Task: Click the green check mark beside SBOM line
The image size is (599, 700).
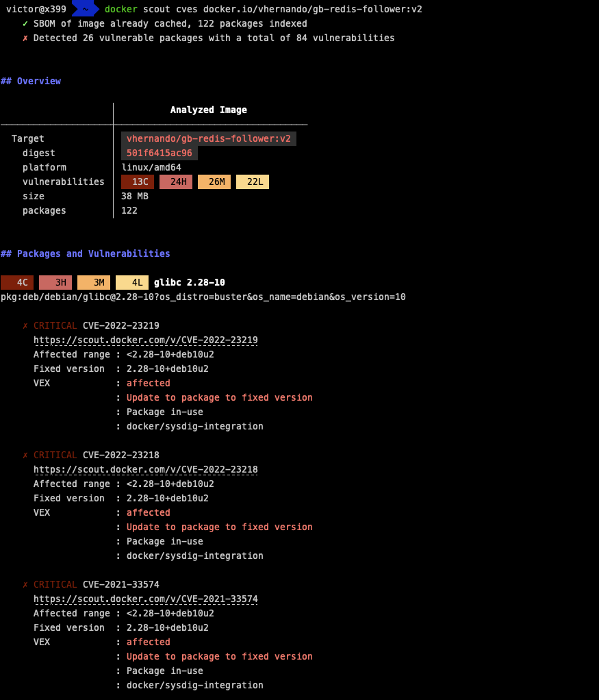Action: (25, 23)
